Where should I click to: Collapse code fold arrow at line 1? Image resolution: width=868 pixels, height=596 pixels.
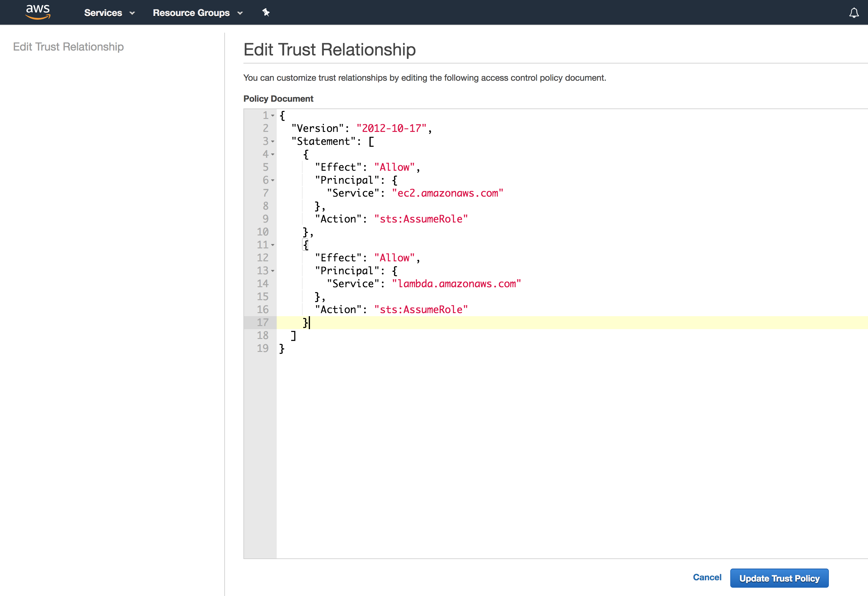tap(273, 116)
